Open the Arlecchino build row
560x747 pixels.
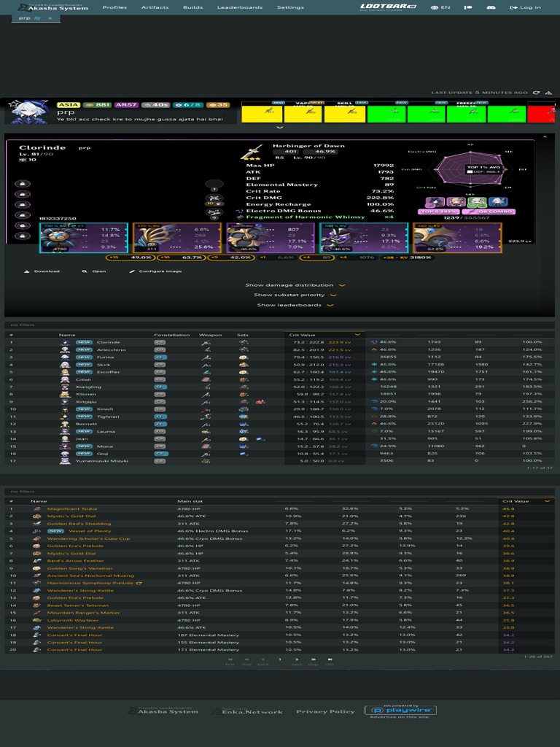tap(279, 349)
